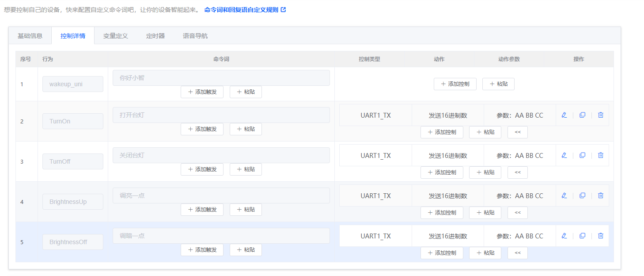
Task: Collapse controls with << in TurnOn row
Action: [x=517, y=132]
